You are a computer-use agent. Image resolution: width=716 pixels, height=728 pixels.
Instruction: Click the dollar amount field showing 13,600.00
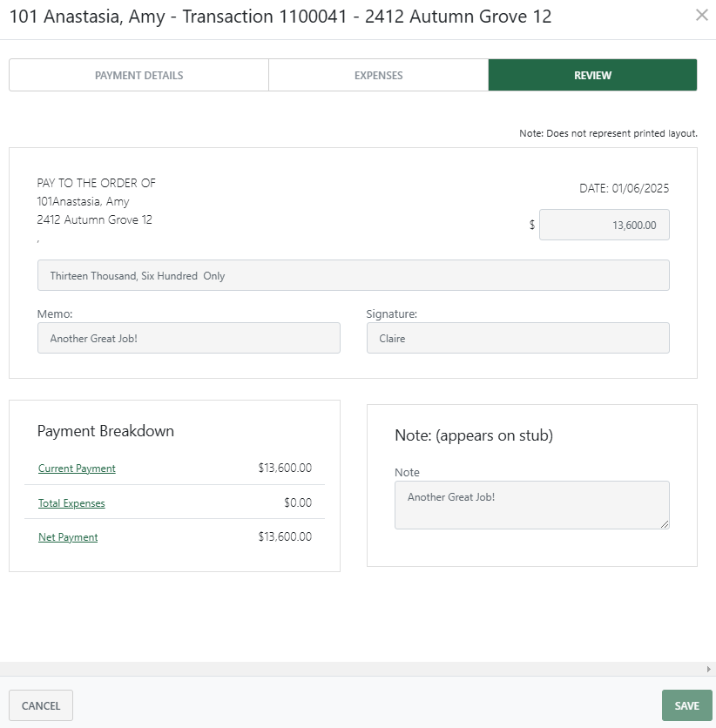click(604, 225)
